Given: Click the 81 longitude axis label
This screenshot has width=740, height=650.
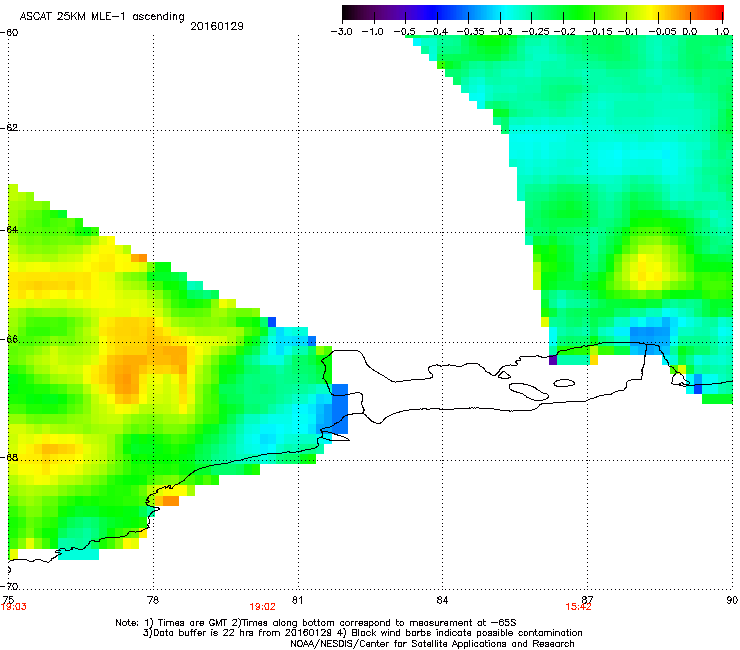Looking at the screenshot, I should tap(297, 600).
